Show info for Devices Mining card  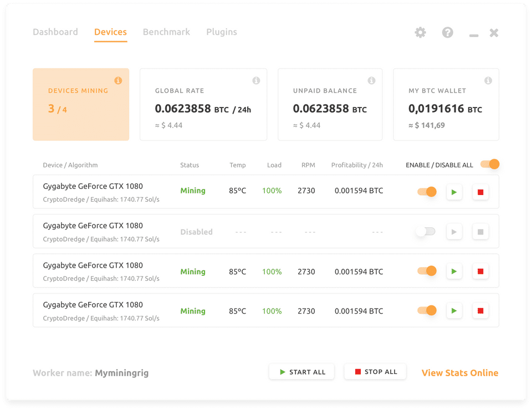118,80
